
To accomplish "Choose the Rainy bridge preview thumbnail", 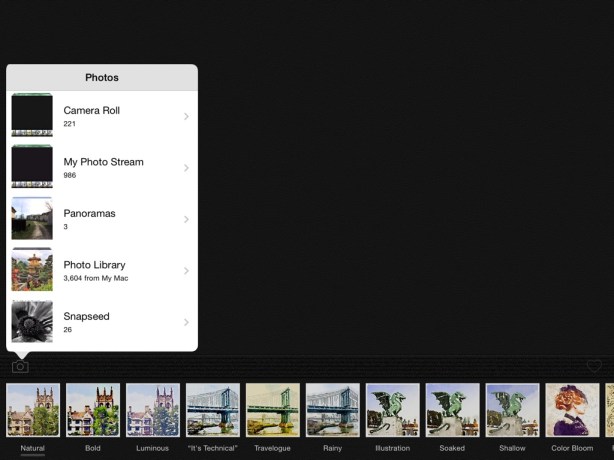I will pos(332,410).
